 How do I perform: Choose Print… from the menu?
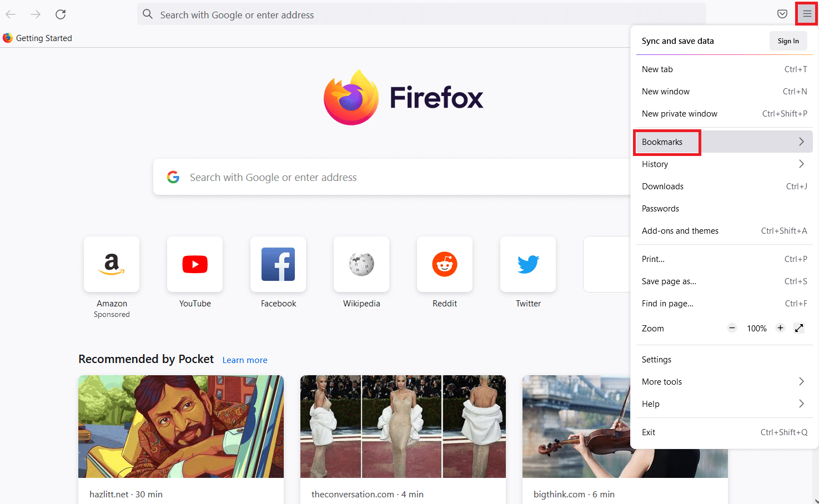724,259
